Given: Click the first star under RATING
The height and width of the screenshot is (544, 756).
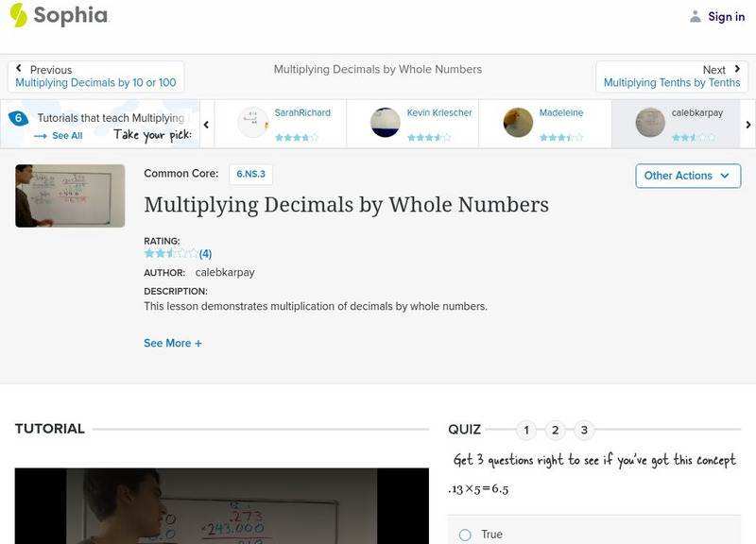Looking at the screenshot, I should point(147,252).
